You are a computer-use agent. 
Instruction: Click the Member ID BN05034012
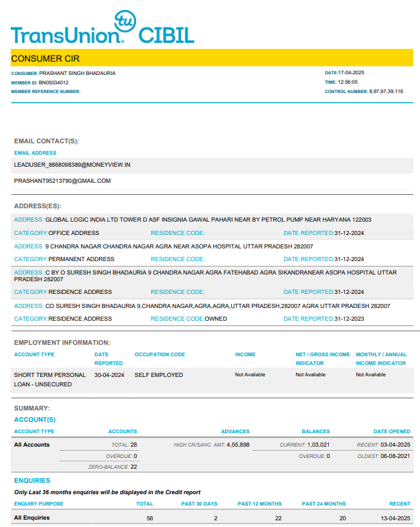coord(54,82)
